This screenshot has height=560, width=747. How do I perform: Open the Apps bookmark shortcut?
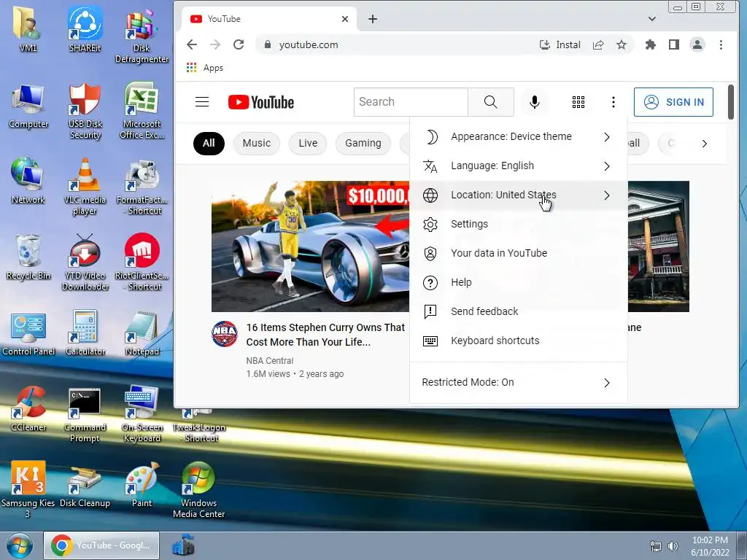[x=205, y=68]
